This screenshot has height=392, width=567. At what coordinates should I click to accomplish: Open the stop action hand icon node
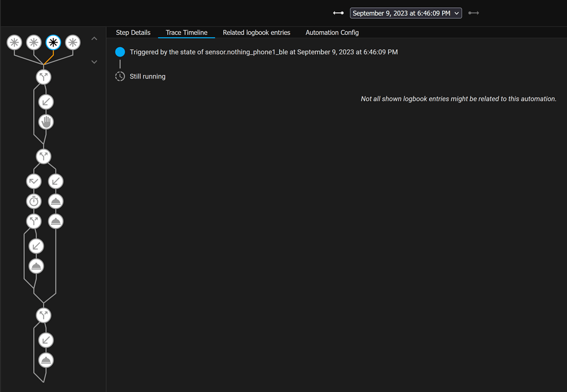(x=45, y=121)
